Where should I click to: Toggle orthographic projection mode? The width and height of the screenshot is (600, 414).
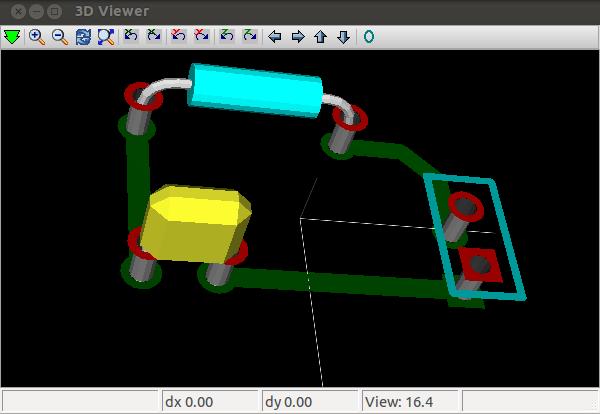click(x=368, y=37)
